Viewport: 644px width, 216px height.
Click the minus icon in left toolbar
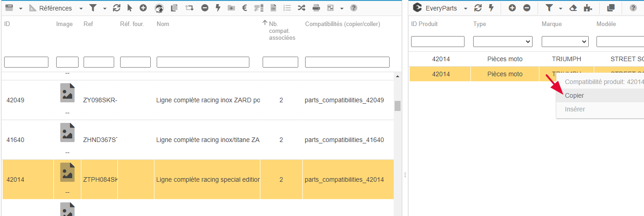205,8
